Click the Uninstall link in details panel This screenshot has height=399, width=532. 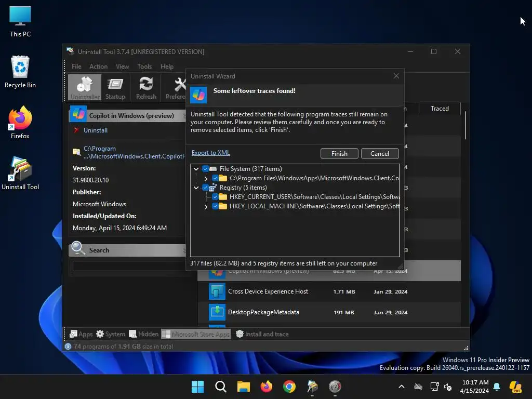[x=96, y=130]
